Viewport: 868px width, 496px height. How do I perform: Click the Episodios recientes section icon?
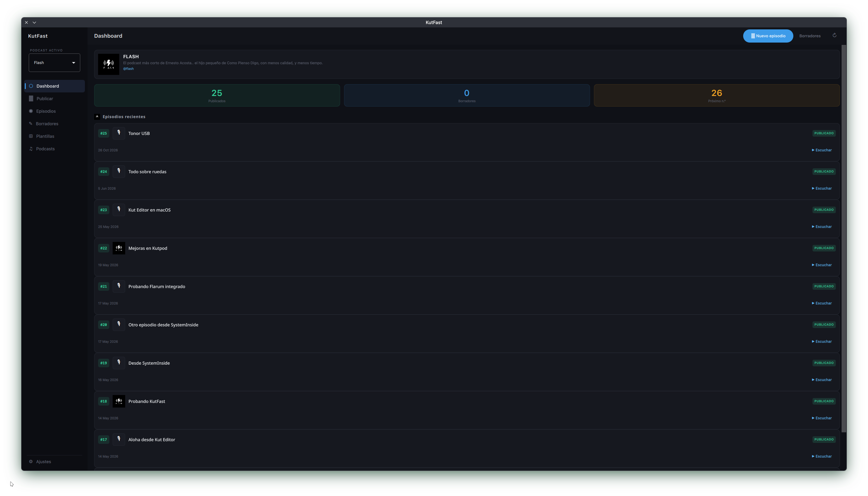[x=97, y=117]
